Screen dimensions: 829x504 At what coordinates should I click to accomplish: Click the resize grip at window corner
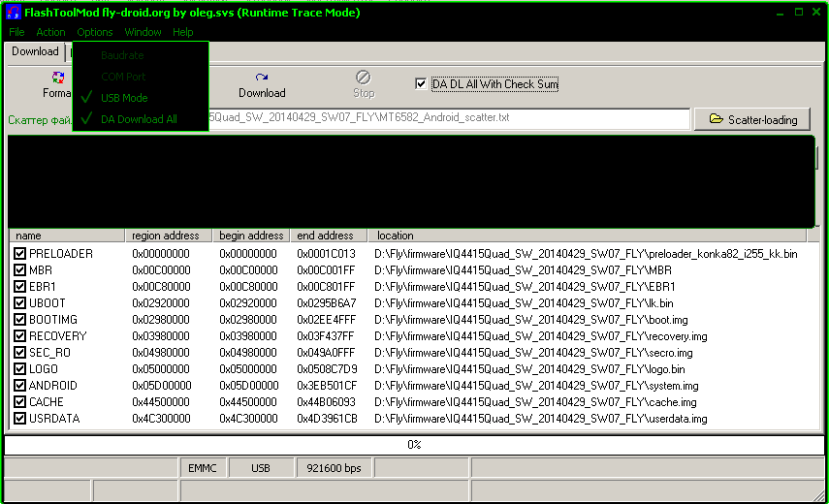(x=819, y=494)
